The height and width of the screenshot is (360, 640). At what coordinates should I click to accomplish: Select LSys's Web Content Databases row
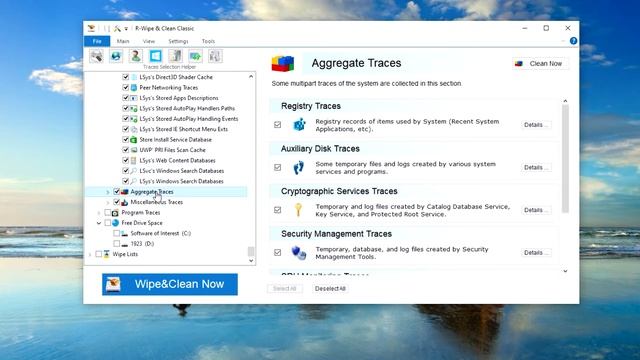point(177,160)
